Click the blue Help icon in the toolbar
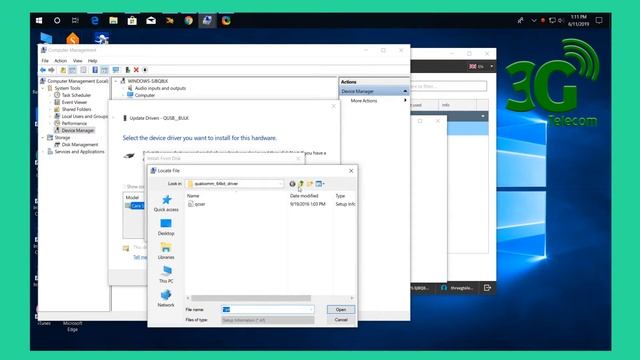Image resolution: width=640 pixels, height=360 pixels. (x=95, y=70)
